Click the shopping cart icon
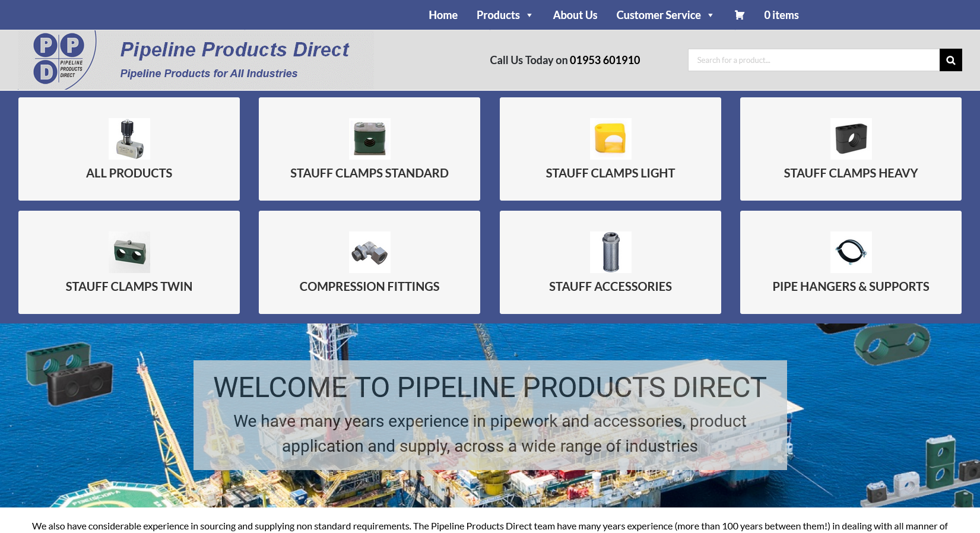The width and height of the screenshot is (980, 533). [739, 15]
